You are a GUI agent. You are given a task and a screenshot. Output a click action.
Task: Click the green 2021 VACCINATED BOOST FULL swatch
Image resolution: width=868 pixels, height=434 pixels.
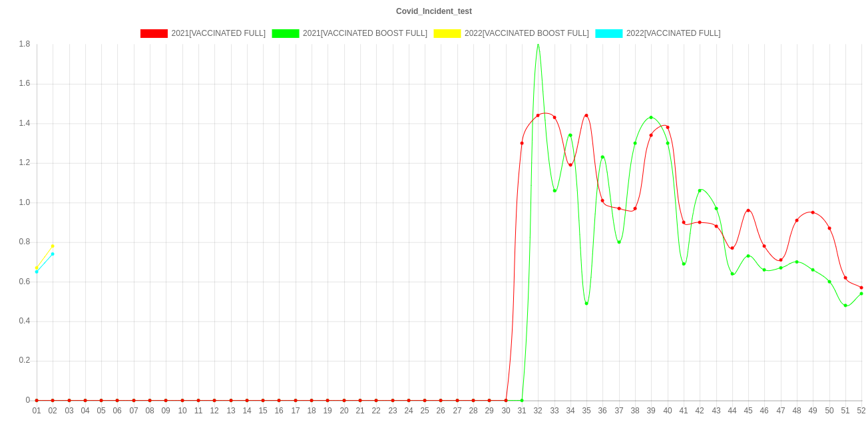[285, 33]
